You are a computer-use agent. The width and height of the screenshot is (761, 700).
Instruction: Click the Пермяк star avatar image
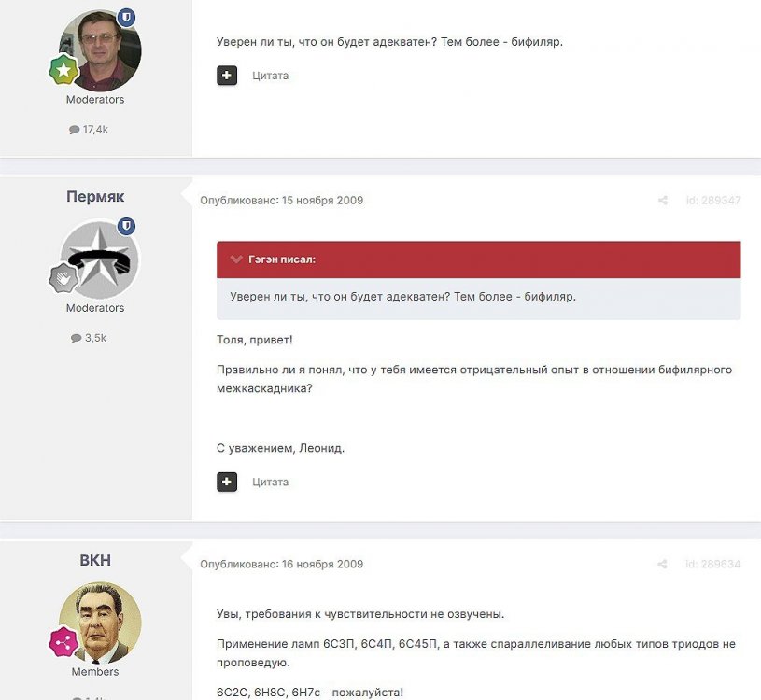100,259
